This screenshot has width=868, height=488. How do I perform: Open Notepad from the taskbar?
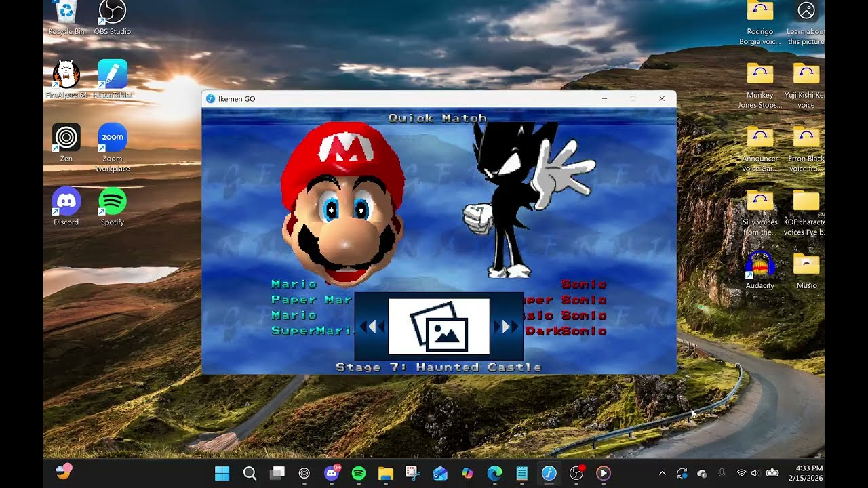coord(521,473)
